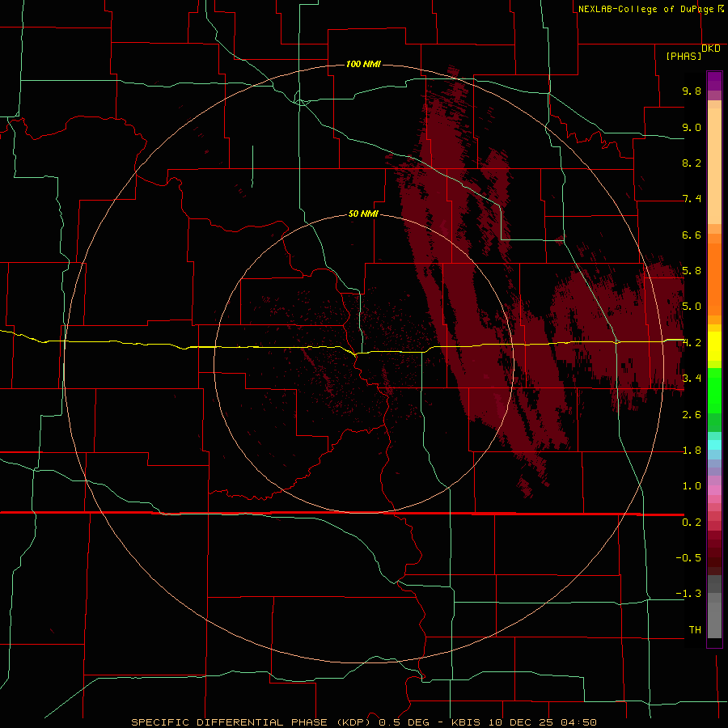
Task: Click the 5.8 legend value
Action: (x=692, y=271)
